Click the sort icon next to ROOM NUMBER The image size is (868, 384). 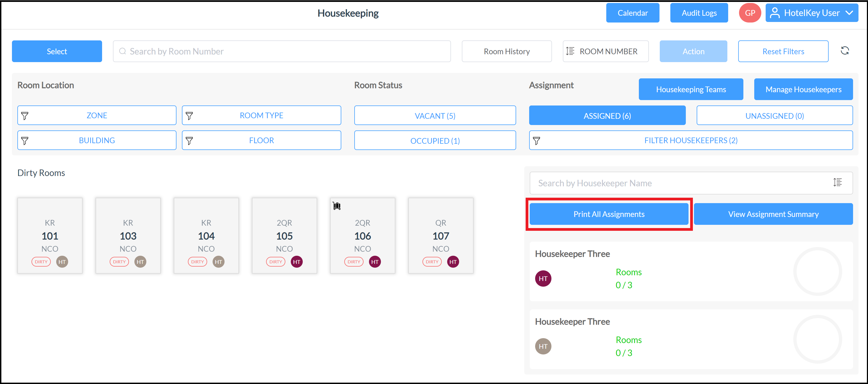click(x=570, y=51)
